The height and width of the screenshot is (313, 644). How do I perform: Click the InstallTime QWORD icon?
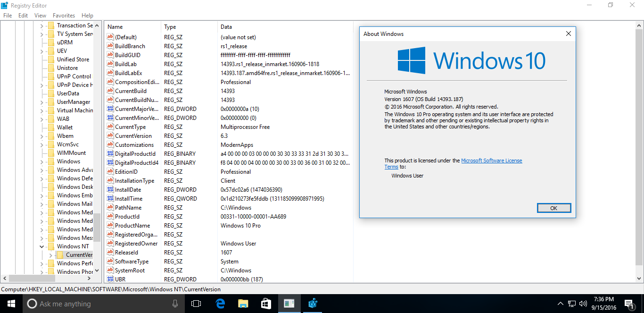(x=110, y=199)
